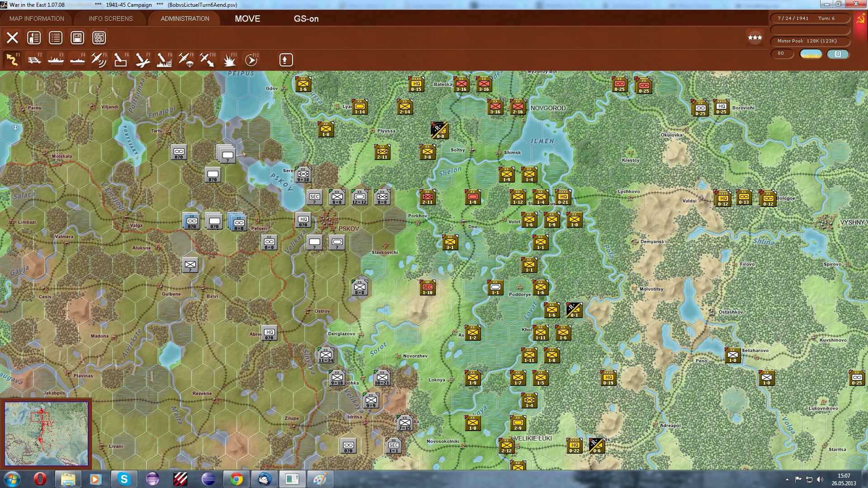Select the Soviet HQ 0-25 unit near Borovichi

point(721,107)
